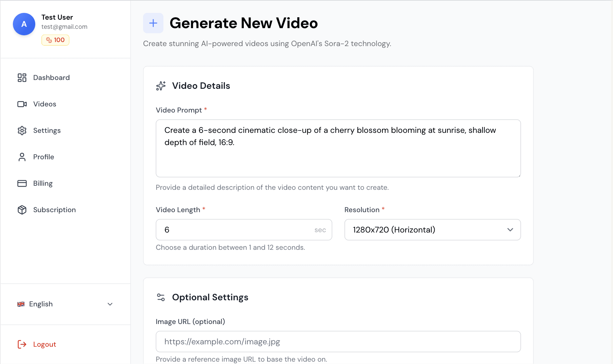Click the UK flag icon next to English
The image size is (613, 364).
pyautogui.click(x=21, y=304)
